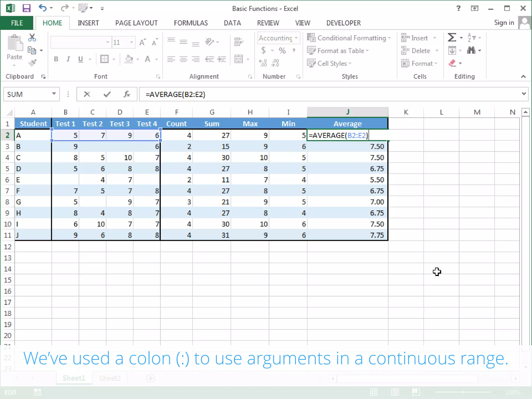Click the Comma Style icon
Image resolution: width=532 pixels, height=399 pixels.
click(294, 50)
